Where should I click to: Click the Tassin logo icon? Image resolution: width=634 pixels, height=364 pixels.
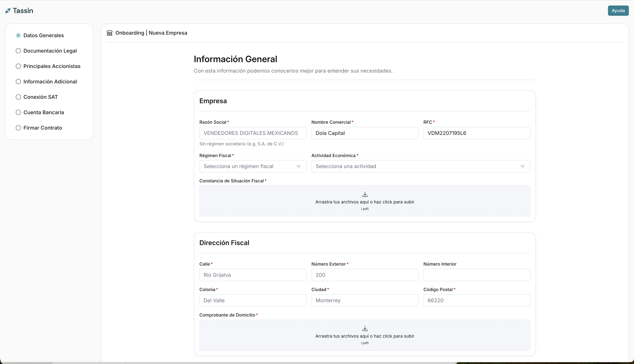8,10
